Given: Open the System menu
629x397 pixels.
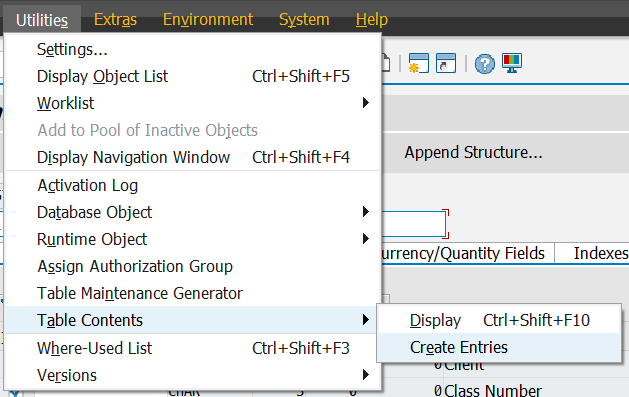Looking at the screenshot, I should (304, 19).
